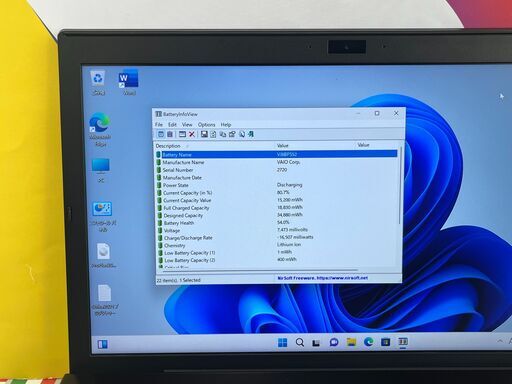Select the Control Panel desktop icon

102,217
